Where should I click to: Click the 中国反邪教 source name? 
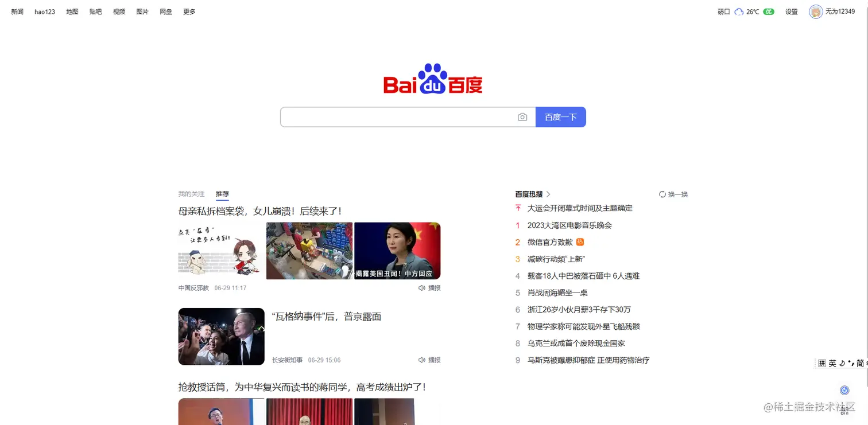(x=193, y=288)
